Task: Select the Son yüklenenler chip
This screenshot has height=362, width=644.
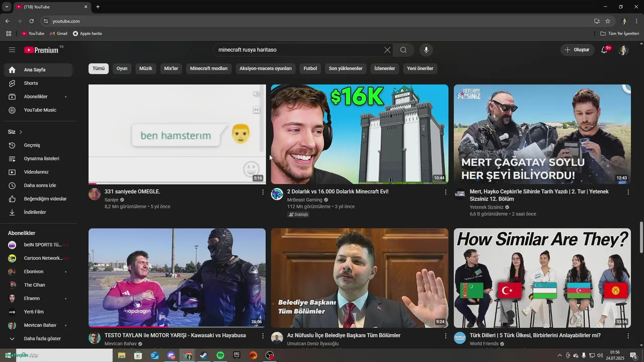Action: click(x=346, y=68)
